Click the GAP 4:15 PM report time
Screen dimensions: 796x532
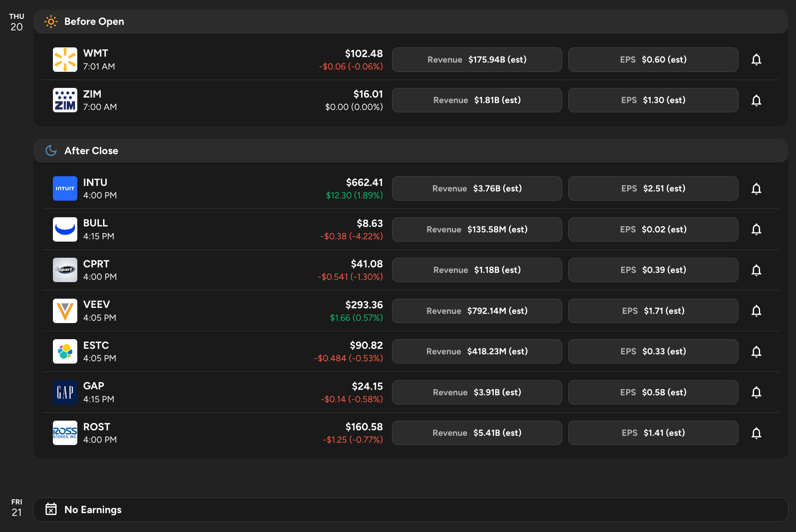coord(98,399)
